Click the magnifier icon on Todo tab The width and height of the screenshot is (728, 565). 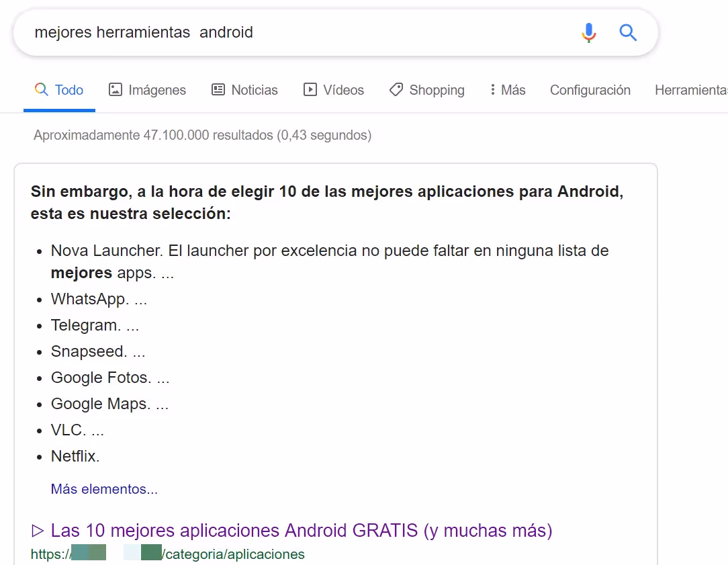coord(42,89)
